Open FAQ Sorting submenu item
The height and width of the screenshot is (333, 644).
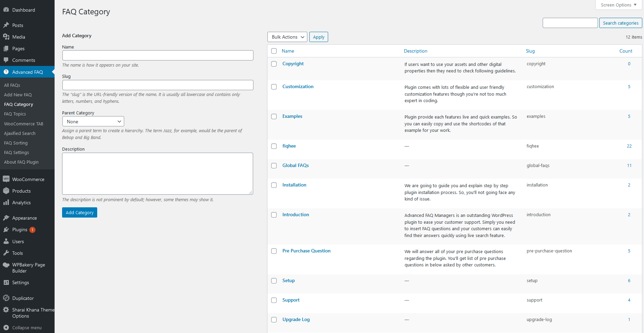[x=16, y=143]
